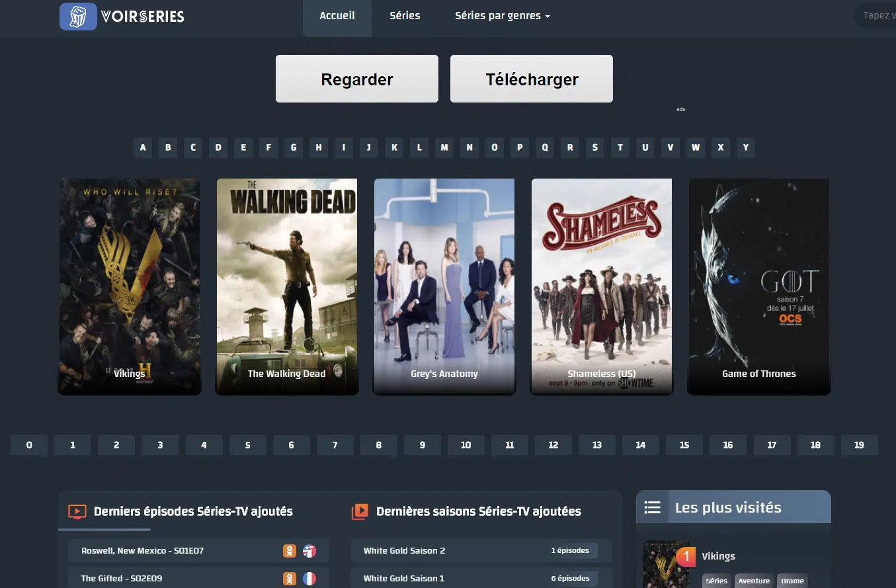Open the OK.ru icon on The Gifted row
The image size is (896, 588).
[x=290, y=579]
